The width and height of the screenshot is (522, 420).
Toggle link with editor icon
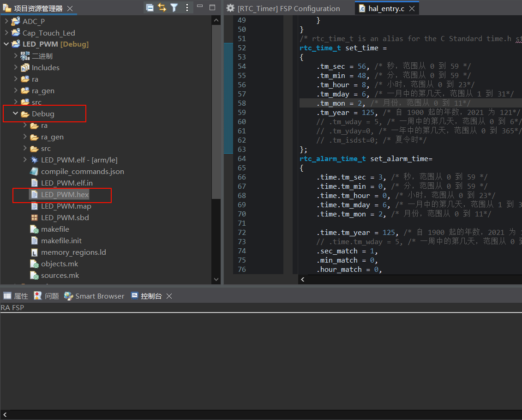coord(162,7)
